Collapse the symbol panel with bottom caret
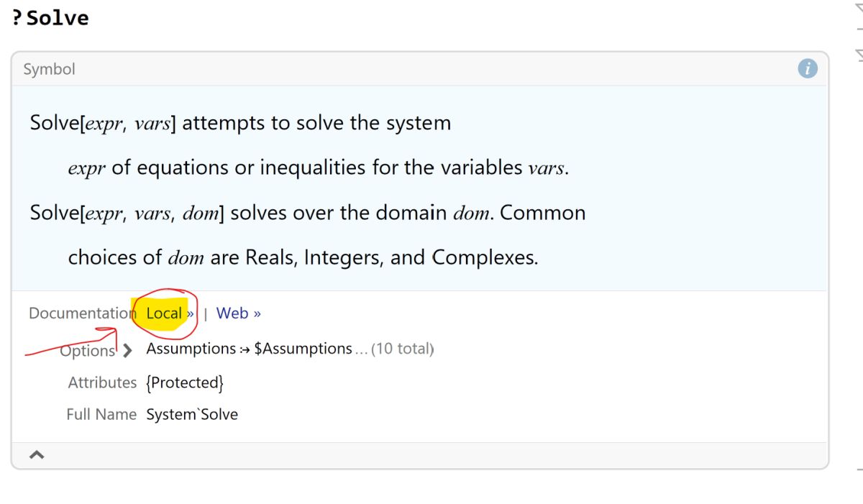Screen dimensions: 863x504 37,454
